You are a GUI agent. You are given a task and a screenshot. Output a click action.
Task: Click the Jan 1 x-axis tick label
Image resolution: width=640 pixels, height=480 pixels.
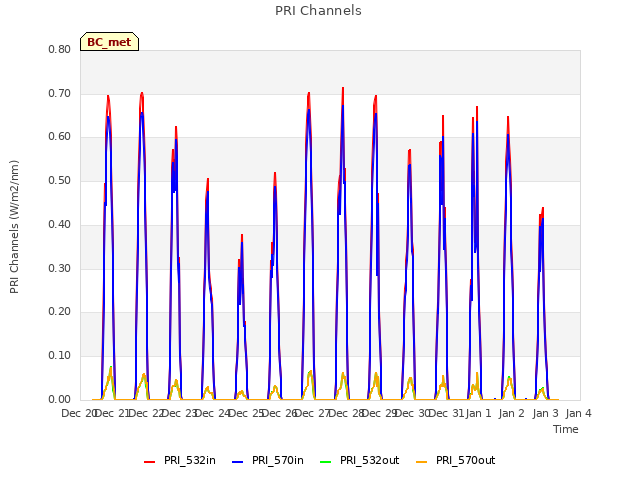click(478, 413)
